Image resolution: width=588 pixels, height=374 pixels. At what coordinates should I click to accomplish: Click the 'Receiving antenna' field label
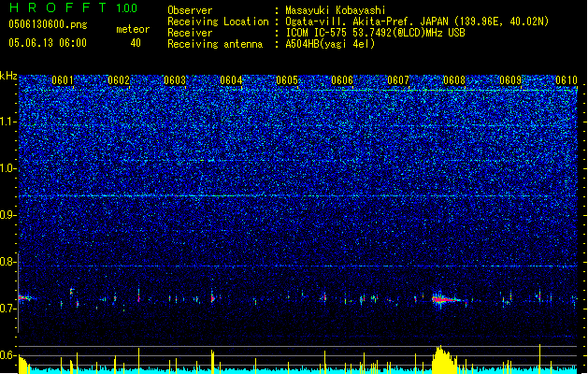coord(215,44)
